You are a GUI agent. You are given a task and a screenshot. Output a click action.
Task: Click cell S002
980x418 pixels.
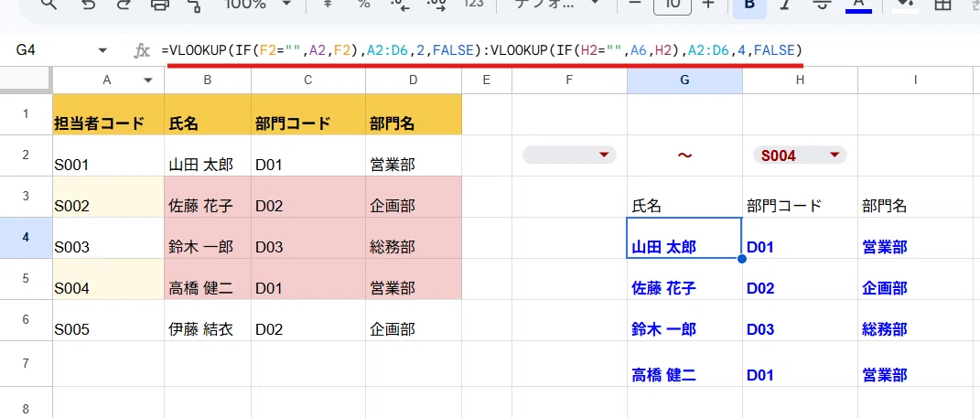coord(108,197)
